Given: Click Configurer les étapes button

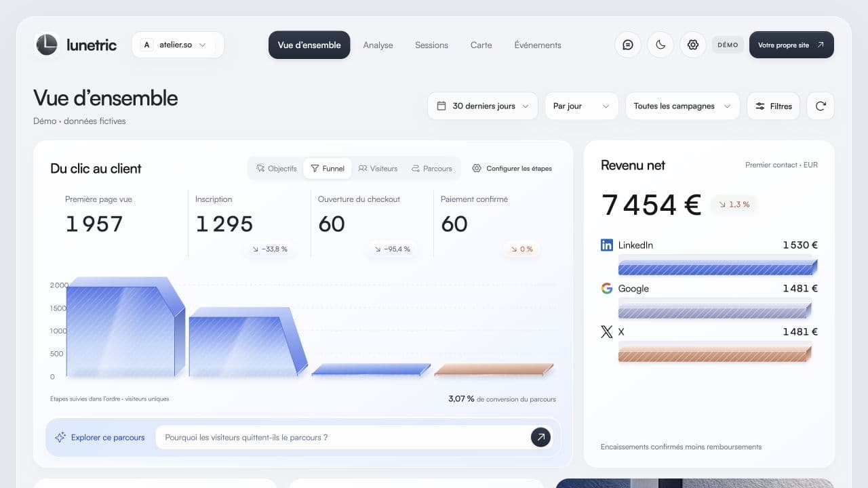Looking at the screenshot, I should click(x=512, y=168).
